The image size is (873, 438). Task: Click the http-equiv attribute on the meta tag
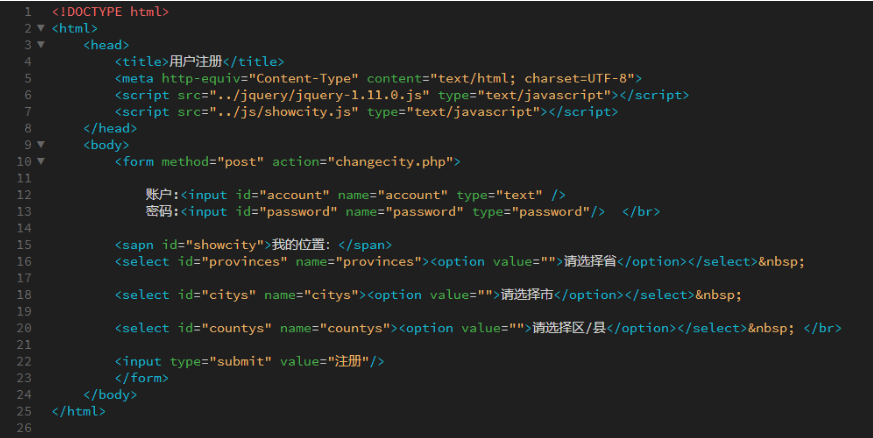(201, 78)
